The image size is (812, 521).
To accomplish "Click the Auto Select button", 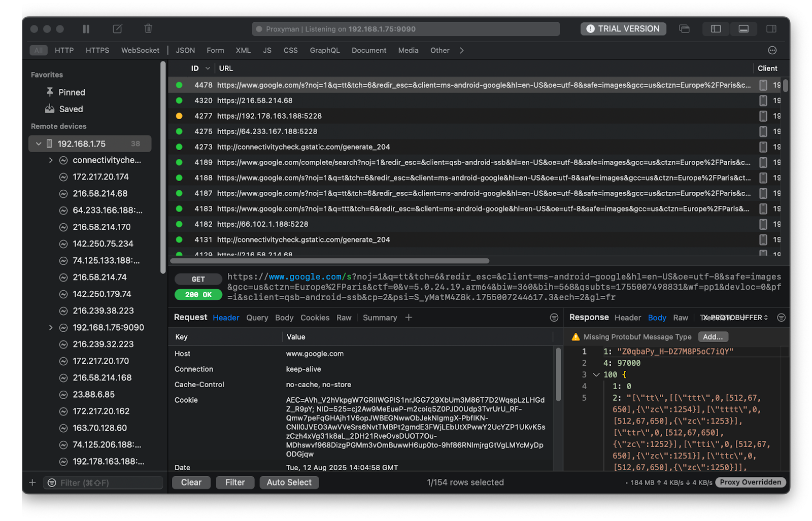I will coord(289,482).
